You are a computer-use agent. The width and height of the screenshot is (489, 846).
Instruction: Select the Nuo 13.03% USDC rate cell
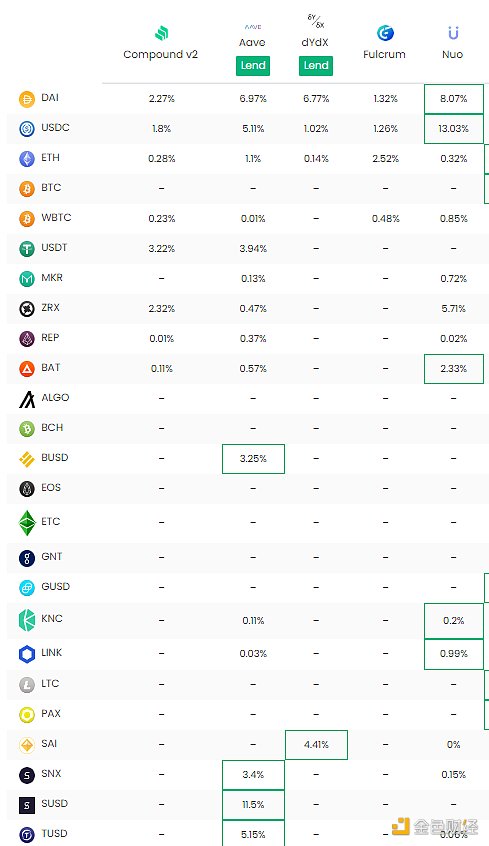pyautogui.click(x=453, y=128)
